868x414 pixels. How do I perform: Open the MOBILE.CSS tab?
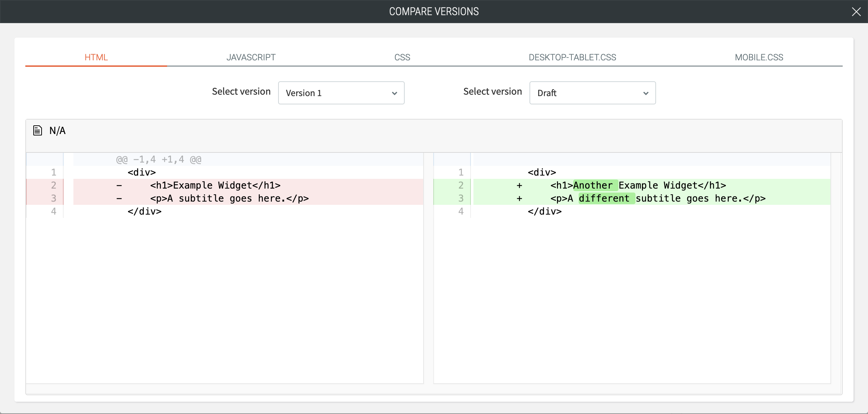click(759, 57)
